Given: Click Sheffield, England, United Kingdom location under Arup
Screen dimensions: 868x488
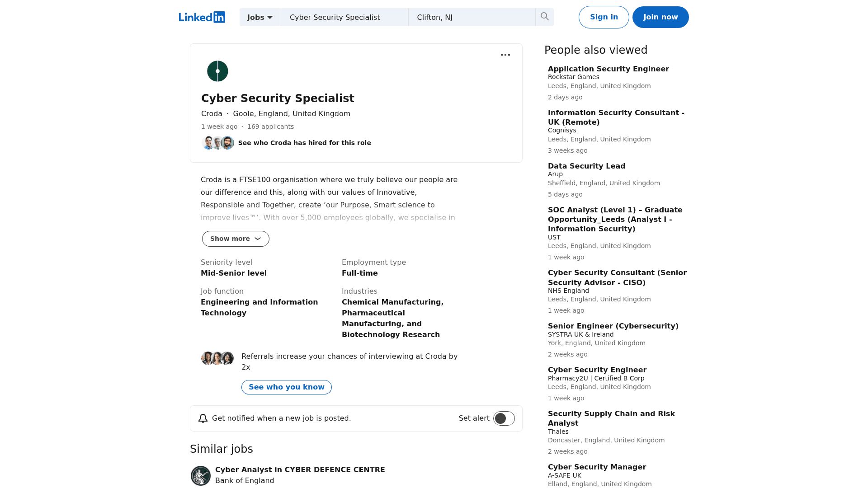Looking at the screenshot, I should pyautogui.click(x=604, y=183).
